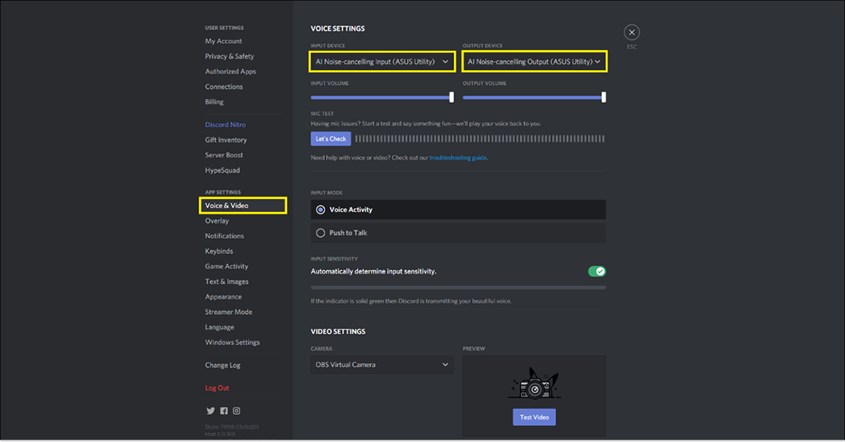This screenshot has height=442, width=845.
Task: Open Discord's Instagram icon link
Action: coord(237,411)
